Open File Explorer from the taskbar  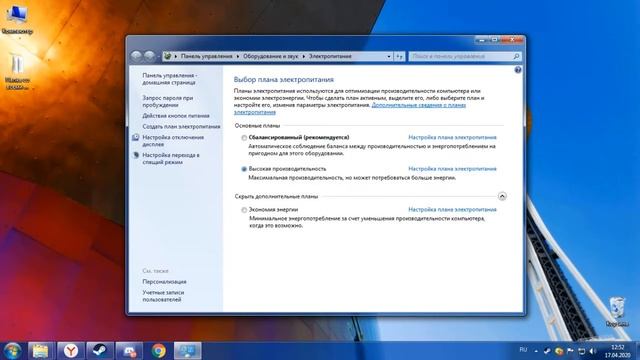pos(40,351)
